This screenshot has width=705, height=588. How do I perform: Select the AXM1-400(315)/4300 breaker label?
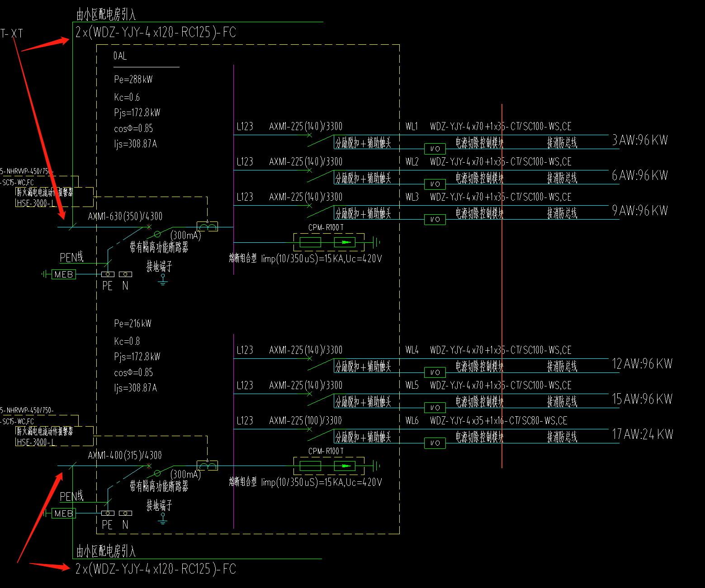point(125,456)
